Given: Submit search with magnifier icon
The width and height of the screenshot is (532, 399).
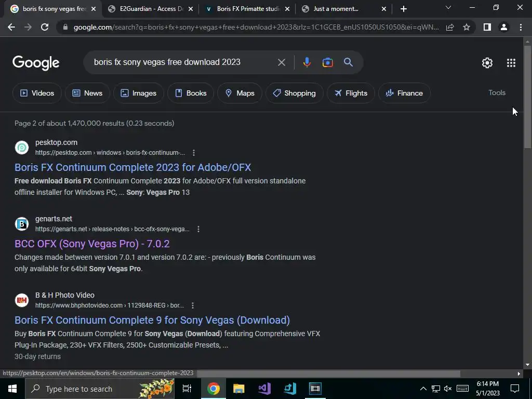Looking at the screenshot, I should (x=348, y=62).
